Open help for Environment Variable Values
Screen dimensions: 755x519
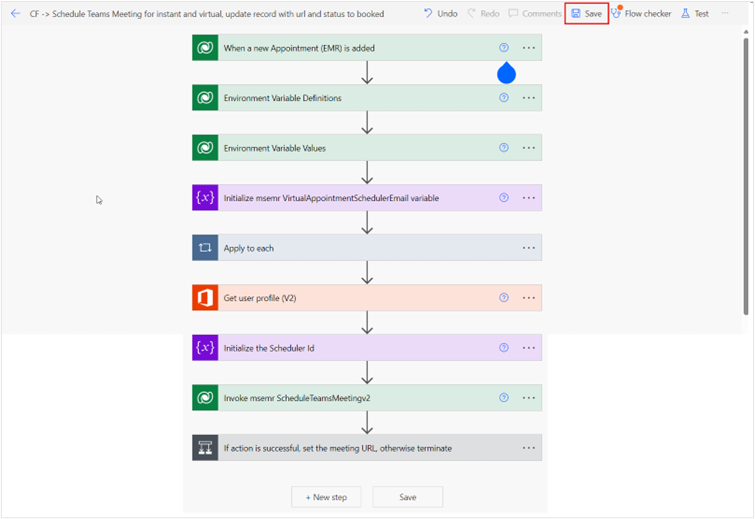click(504, 148)
